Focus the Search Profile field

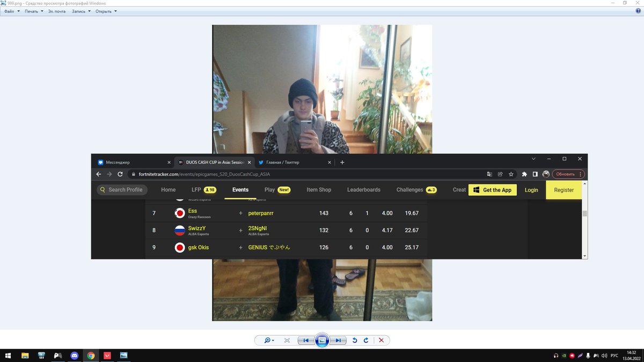pos(121,190)
